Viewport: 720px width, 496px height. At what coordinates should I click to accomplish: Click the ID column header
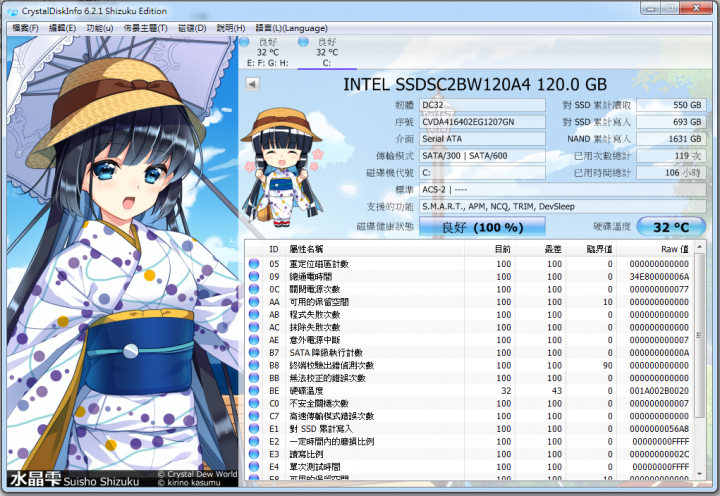click(x=274, y=249)
